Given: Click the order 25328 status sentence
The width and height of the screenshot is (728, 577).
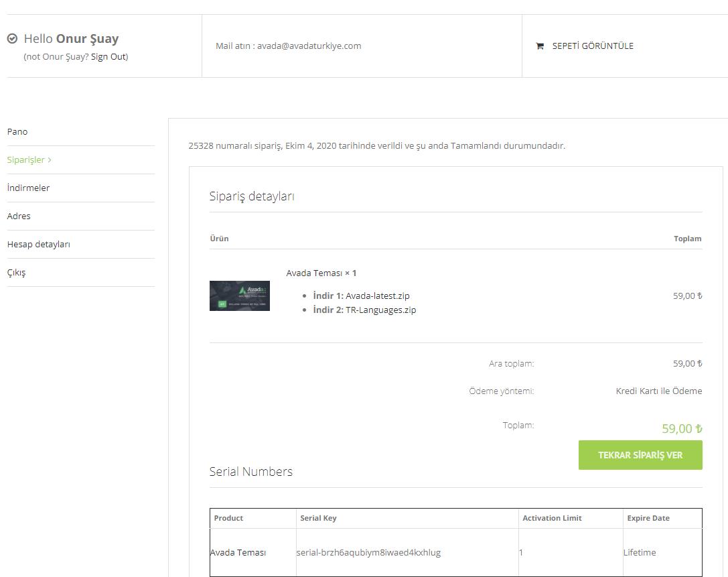Looking at the screenshot, I should [x=376, y=146].
